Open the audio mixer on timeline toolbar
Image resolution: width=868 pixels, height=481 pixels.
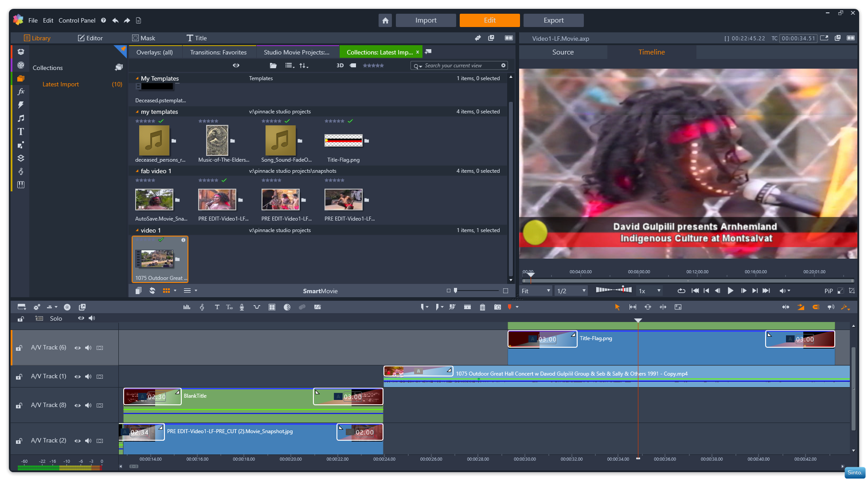[187, 307]
